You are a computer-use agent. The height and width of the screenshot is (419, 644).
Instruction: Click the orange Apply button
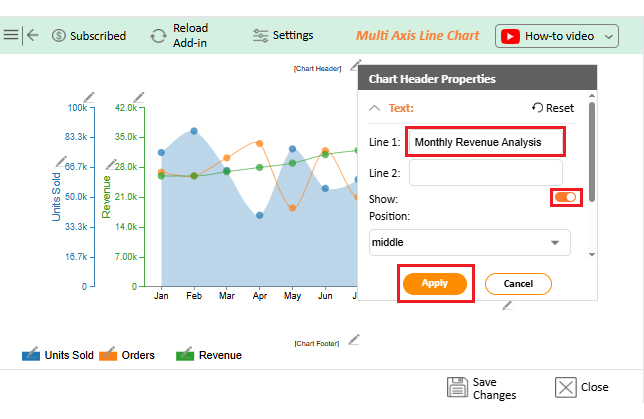434,283
